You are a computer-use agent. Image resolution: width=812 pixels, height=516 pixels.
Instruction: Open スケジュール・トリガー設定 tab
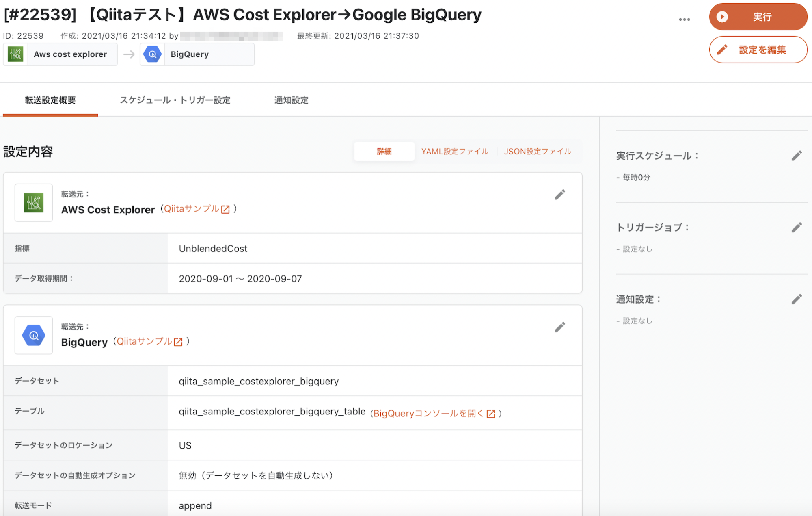pos(175,100)
